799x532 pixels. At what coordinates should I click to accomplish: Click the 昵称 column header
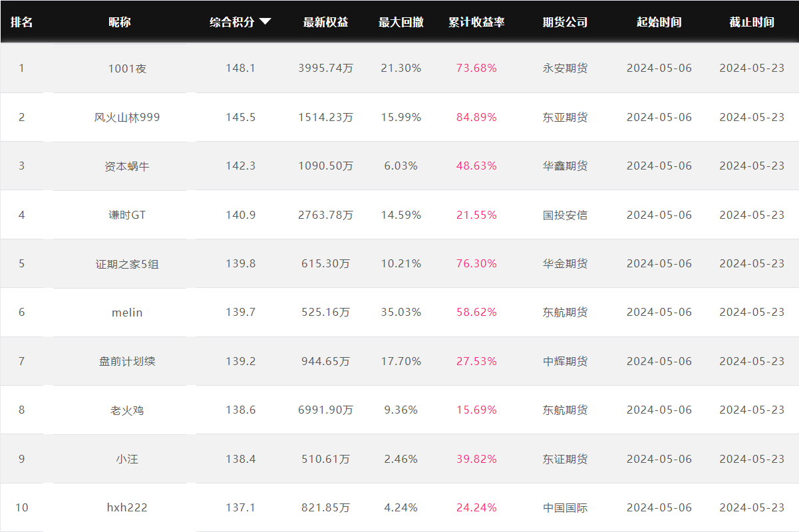120,22
